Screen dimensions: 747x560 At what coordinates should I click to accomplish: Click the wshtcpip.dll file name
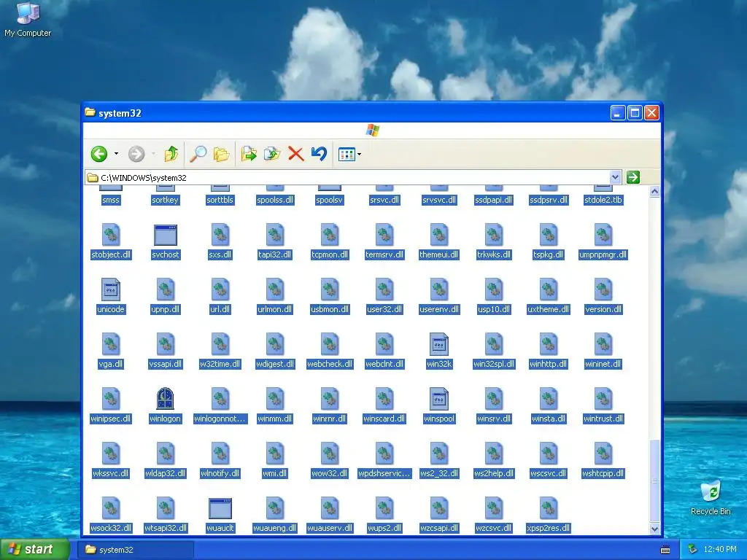tap(603, 474)
